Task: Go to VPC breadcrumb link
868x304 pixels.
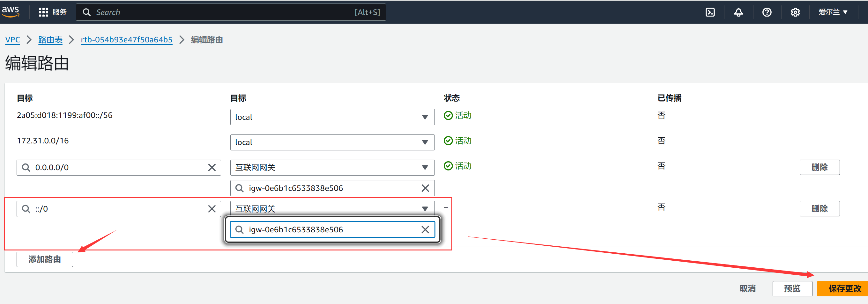Action: pyautogui.click(x=13, y=40)
